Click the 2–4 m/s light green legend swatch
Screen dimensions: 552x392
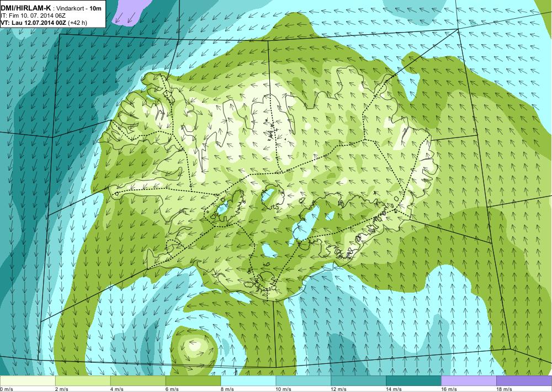pos(83,381)
